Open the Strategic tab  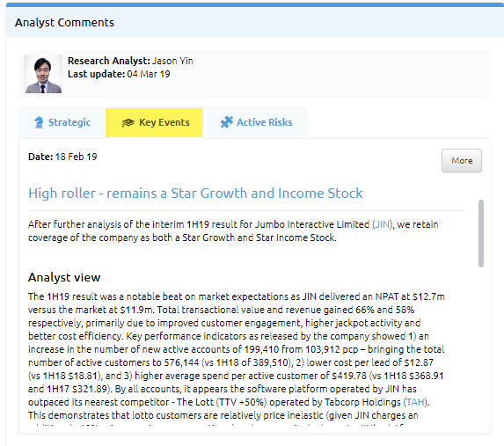tap(62, 122)
